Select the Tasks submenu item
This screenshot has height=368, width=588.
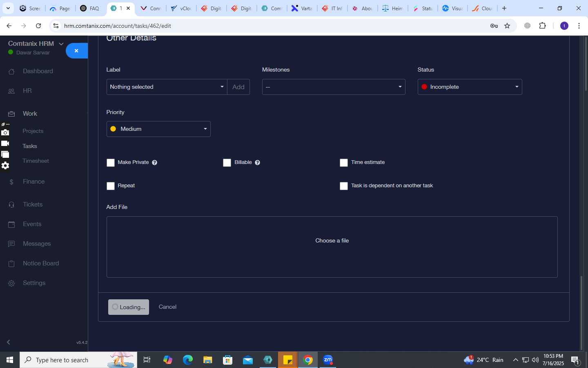(x=30, y=146)
